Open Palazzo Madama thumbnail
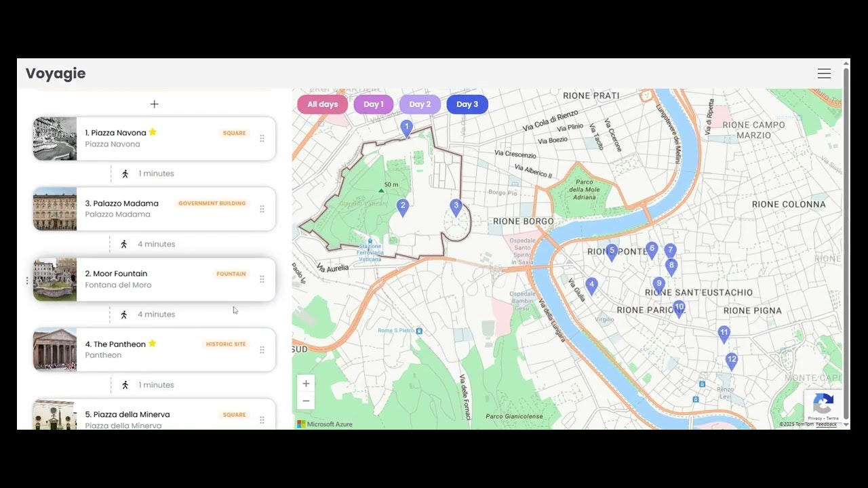Screen dimensions: 868x488 [55, 209]
